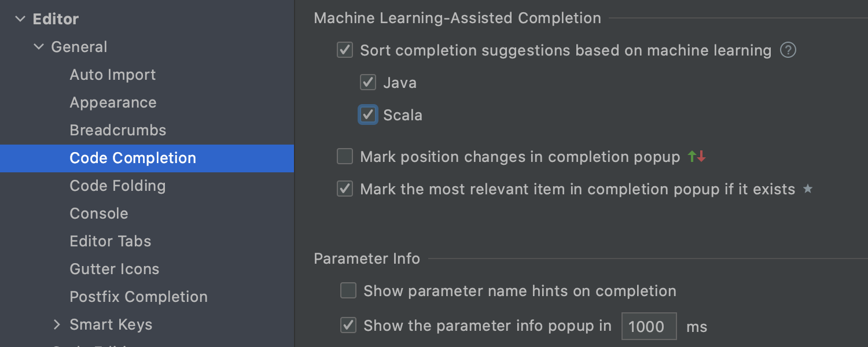868x347 pixels.
Task: Toggle Show the parameter info popup checkbox
Action: [348, 326]
